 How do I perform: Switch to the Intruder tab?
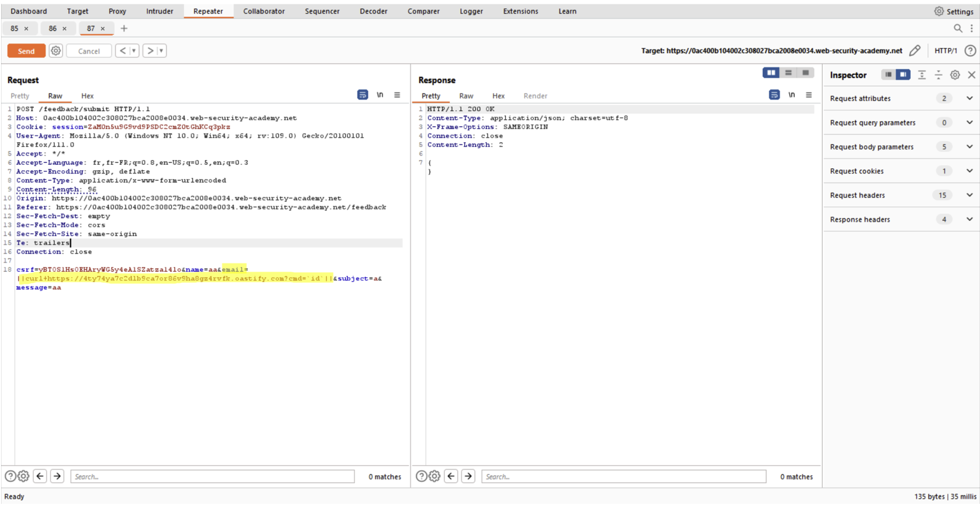160,11
